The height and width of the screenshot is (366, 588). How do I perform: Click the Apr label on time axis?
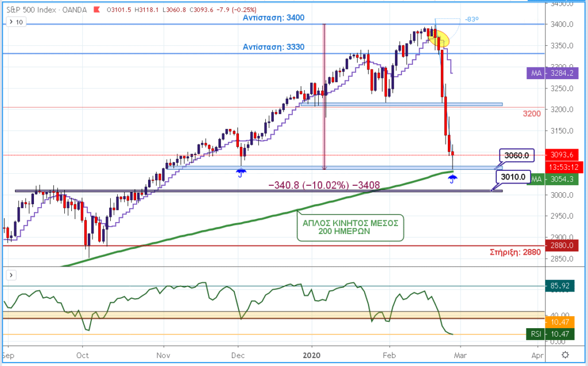pyautogui.click(x=537, y=355)
